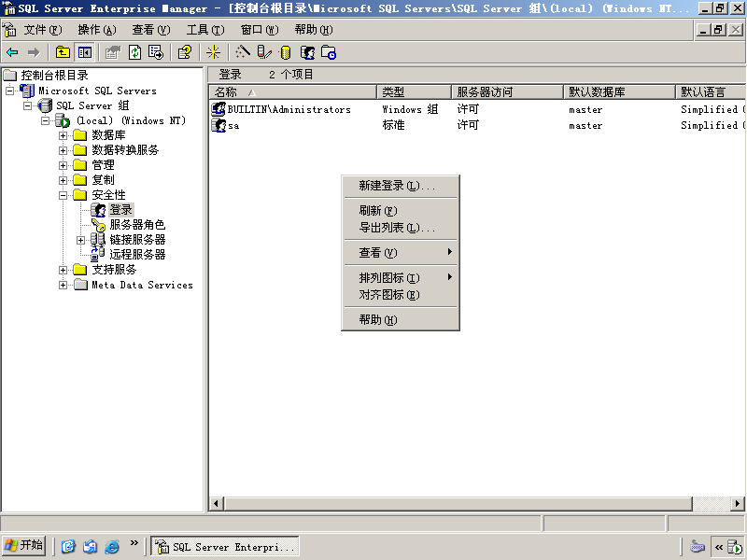Choose 帮助(H) from context menu
747x560 pixels.
coord(401,320)
